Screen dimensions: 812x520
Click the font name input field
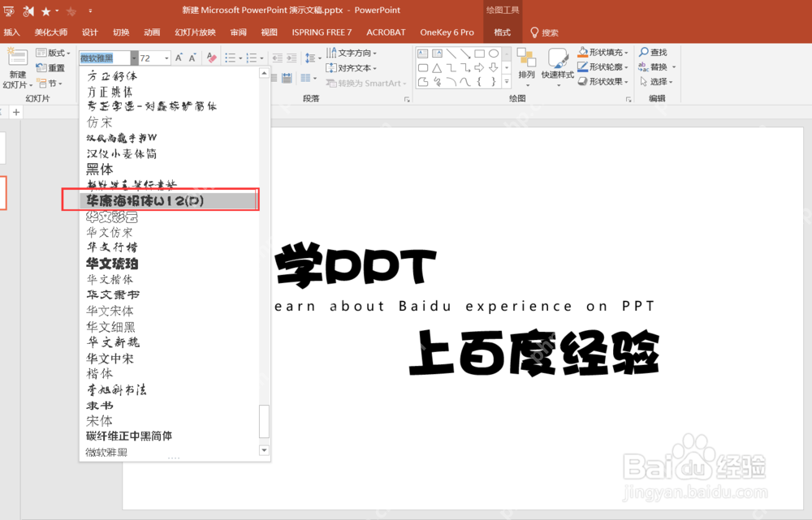tap(105, 58)
